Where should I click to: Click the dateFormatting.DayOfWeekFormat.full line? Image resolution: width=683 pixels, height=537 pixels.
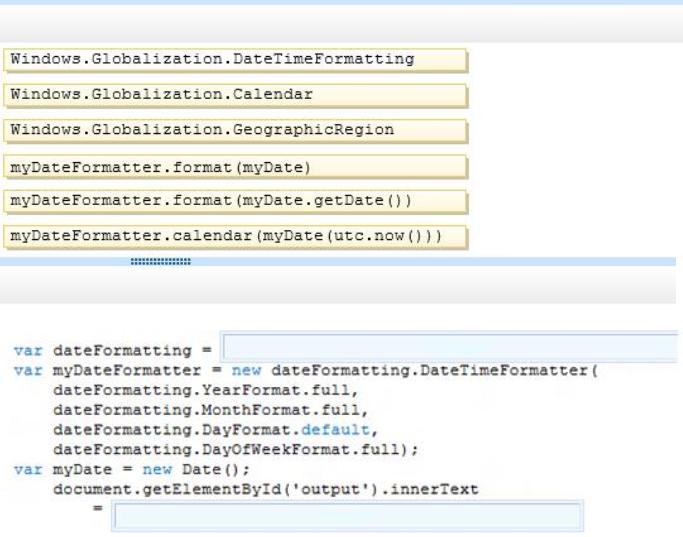pyautogui.click(x=235, y=449)
